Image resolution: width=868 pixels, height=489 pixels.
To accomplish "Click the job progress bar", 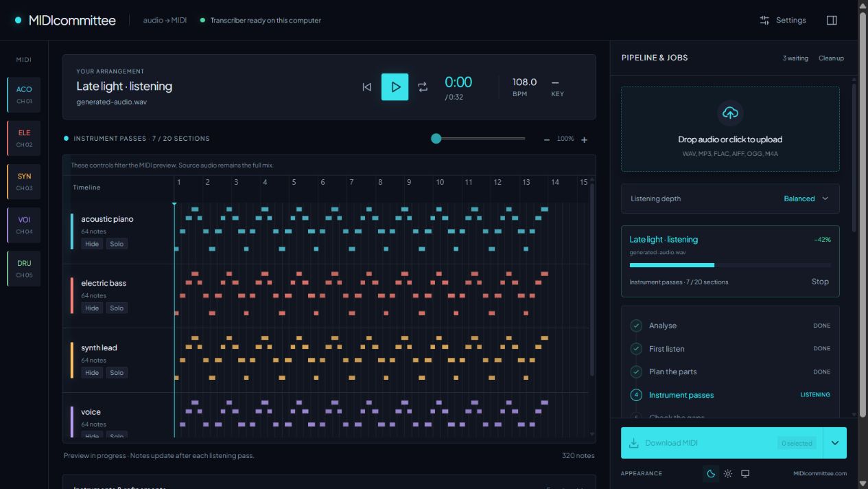I will click(x=730, y=265).
